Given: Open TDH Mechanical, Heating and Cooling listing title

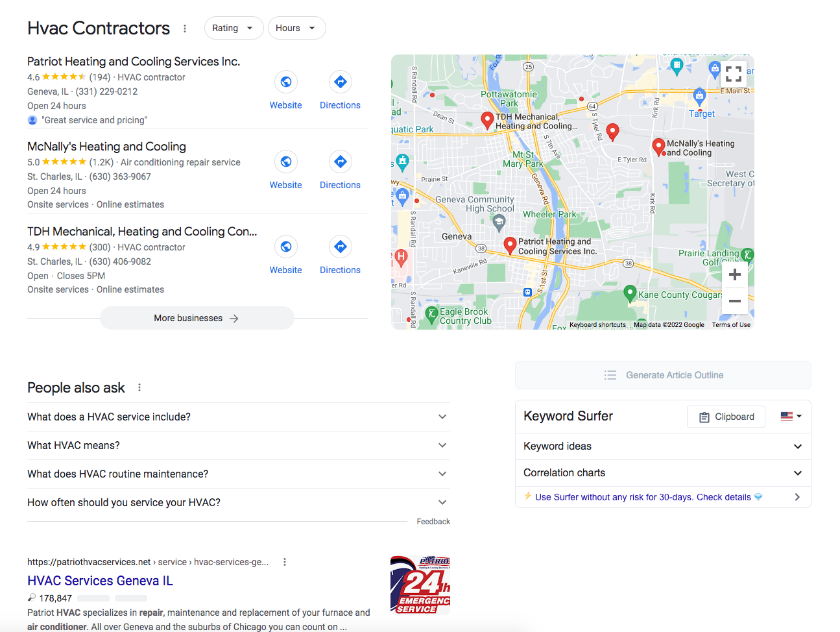Looking at the screenshot, I should tap(142, 232).
